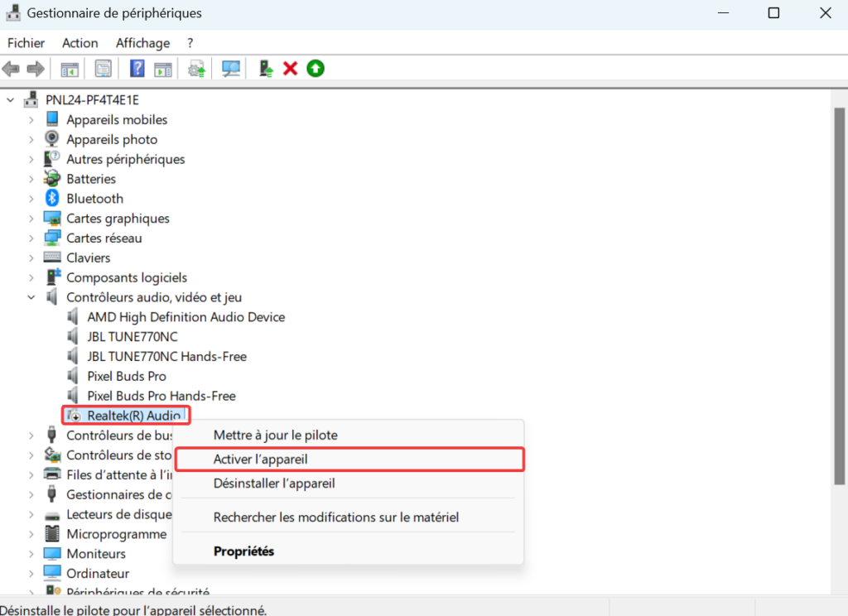Click the vertical scrollbar of device tree

point(839,290)
